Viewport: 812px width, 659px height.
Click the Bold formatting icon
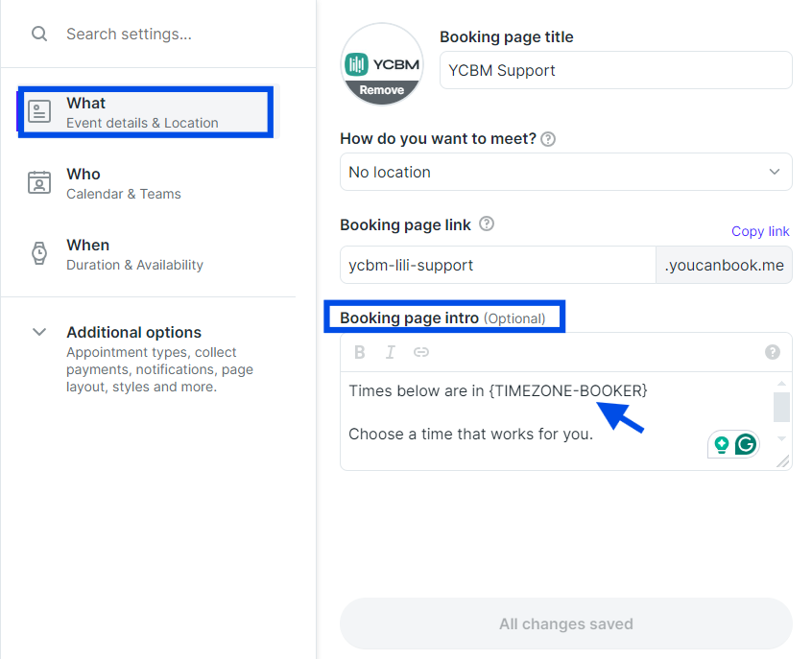(x=359, y=353)
